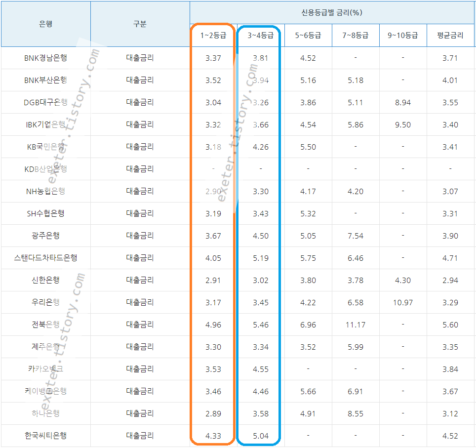Click 한국씨티은행 3~4등급 value 5.04
Screen dimensions: 476x448
click(260, 436)
